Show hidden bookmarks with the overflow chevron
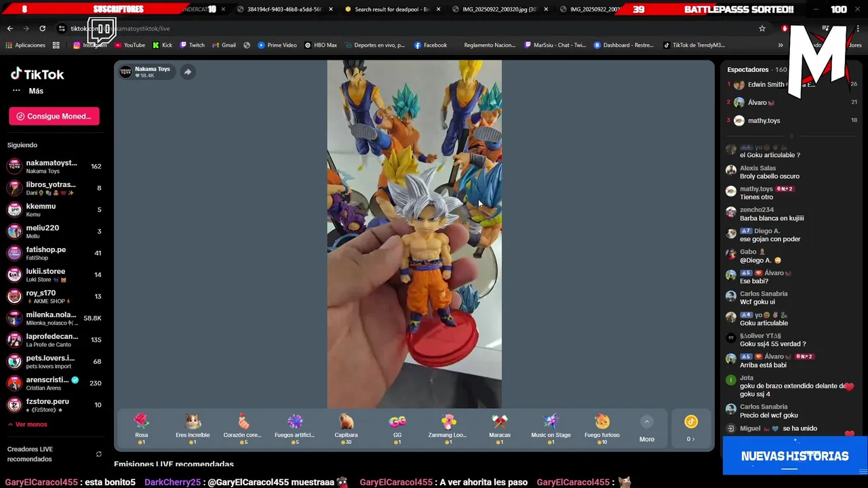The image size is (868, 488). click(x=781, y=45)
